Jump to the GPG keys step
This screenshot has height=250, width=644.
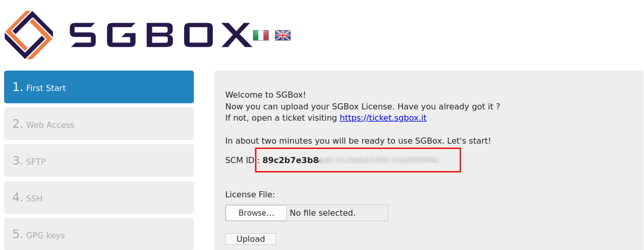tap(99, 235)
